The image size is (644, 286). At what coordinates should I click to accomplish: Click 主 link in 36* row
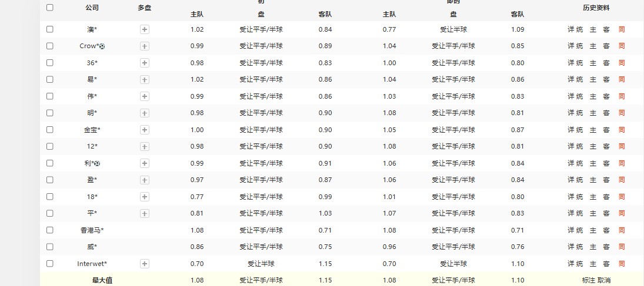point(593,63)
